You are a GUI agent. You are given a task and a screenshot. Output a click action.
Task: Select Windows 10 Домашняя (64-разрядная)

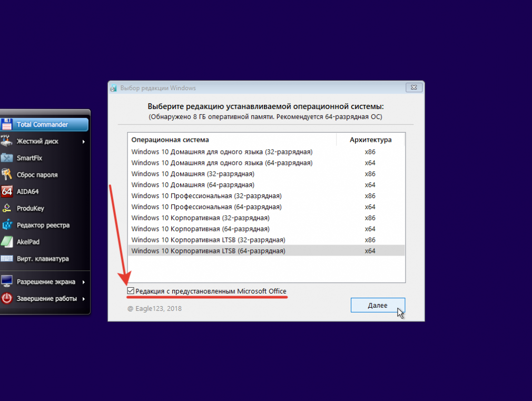(267, 185)
